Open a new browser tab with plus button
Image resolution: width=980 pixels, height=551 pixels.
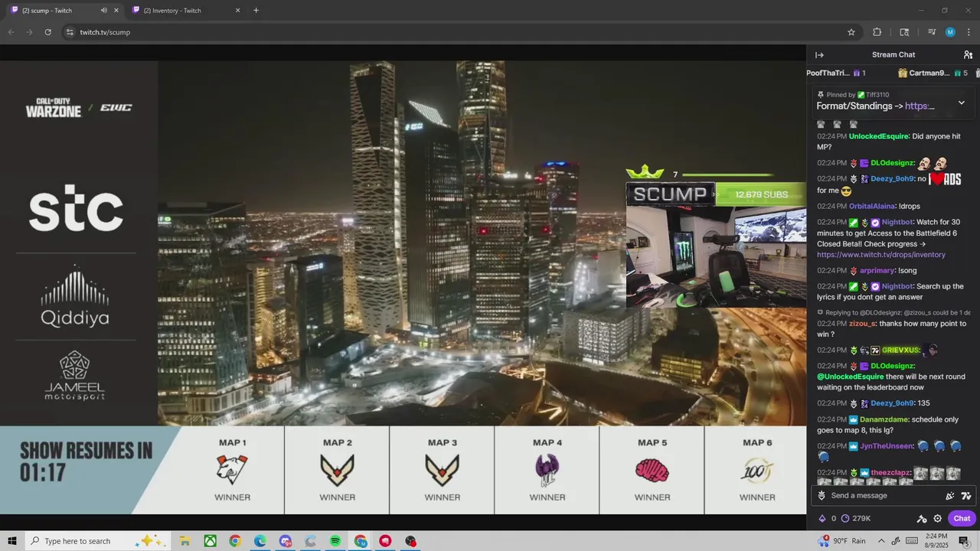click(x=256, y=11)
